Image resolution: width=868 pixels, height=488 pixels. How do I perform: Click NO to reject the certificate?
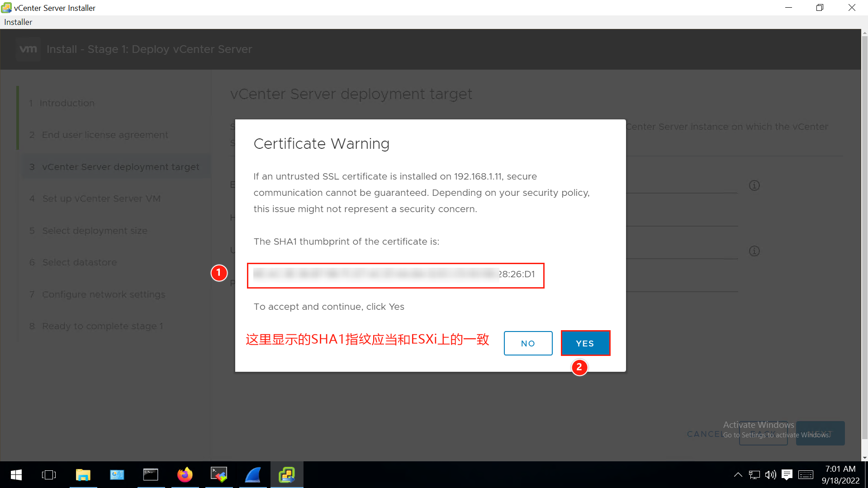[528, 343]
